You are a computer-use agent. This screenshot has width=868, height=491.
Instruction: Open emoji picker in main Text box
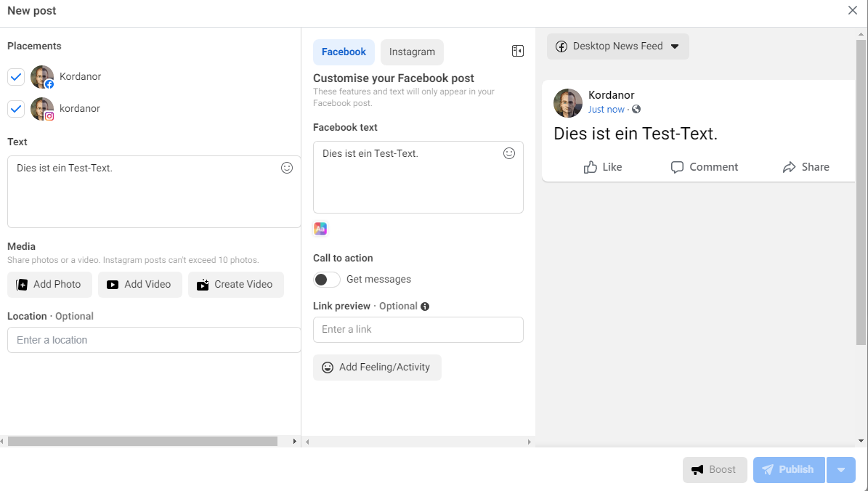[287, 168]
